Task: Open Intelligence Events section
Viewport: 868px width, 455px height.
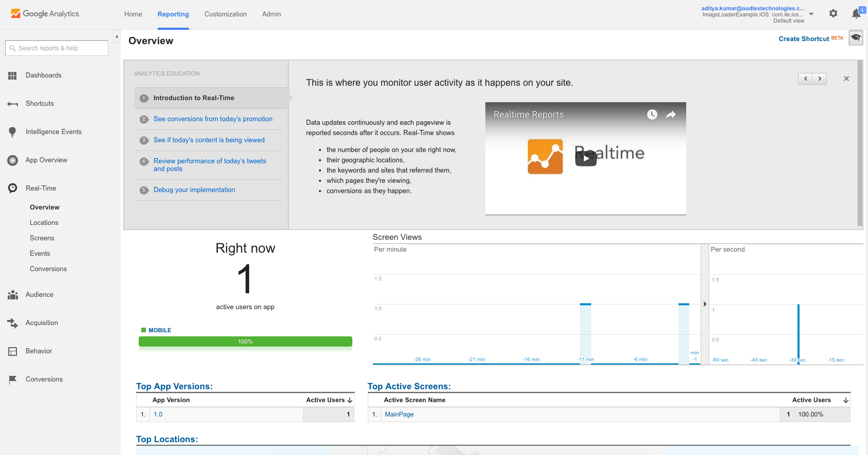Action: pyautogui.click(x=53, y=132)
